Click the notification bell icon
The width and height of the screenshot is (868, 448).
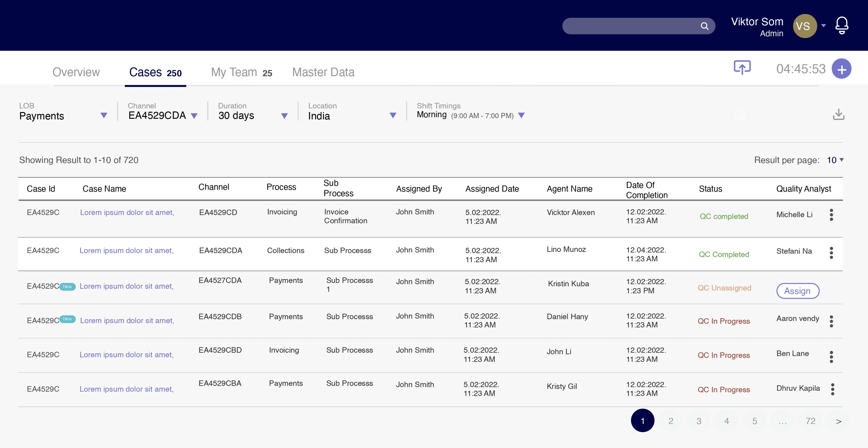pyautogui.click(x=841, y=25)
